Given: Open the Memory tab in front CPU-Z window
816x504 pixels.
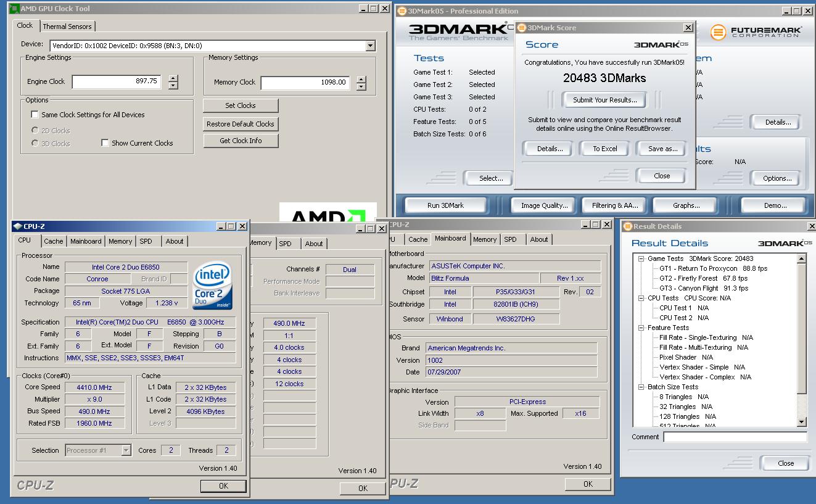Looking at the screenshot, I should (x=120, y=241).
